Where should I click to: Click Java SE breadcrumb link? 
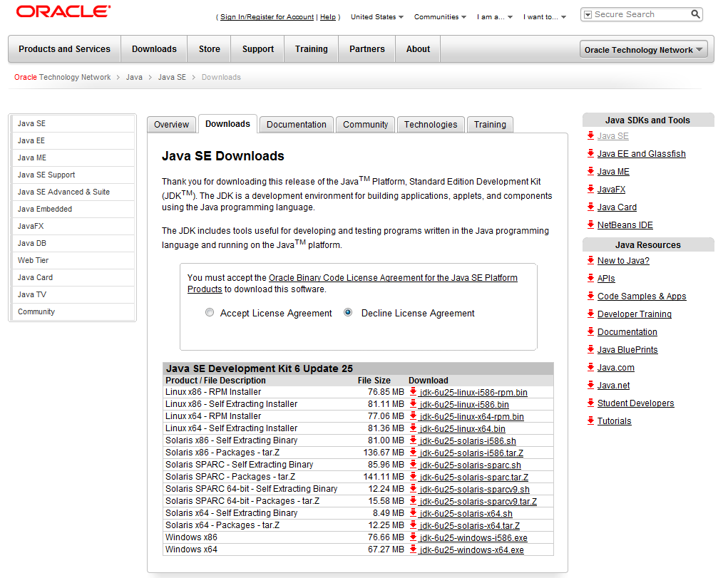172,77
